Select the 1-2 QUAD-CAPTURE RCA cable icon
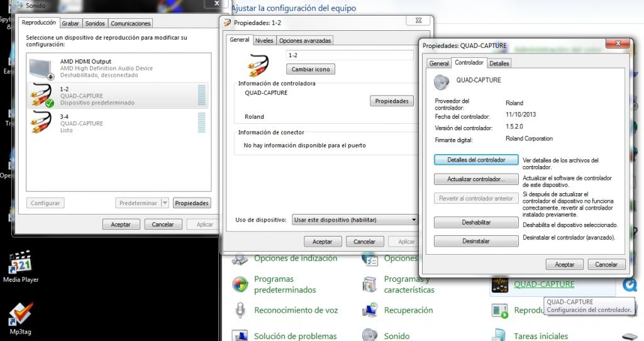Viewport: 644px width, 341px height. point(42,95)
